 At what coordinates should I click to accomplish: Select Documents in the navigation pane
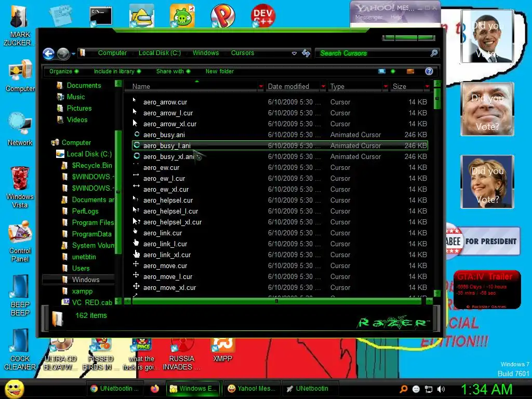click(x=84, y=86)
